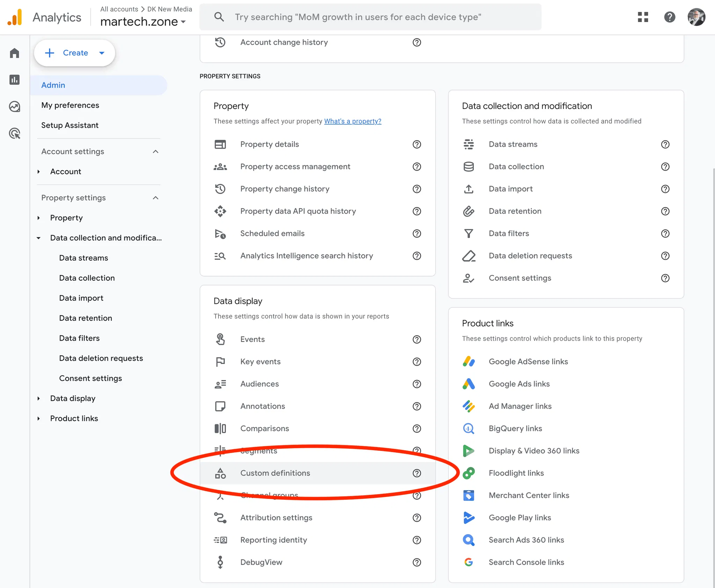Click help icon next to Data streams

pyautogui.click(x=665, y=144)
